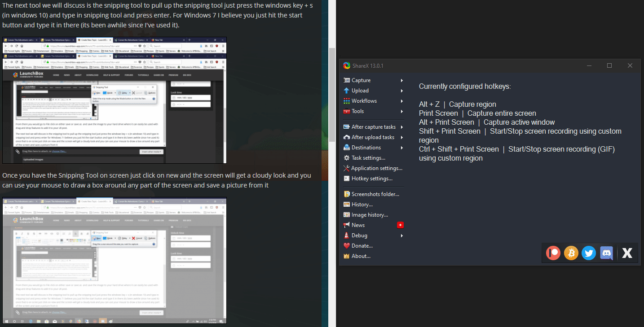Click the red News notification badge
Image resolution: width=644 pixels, height=327 pixels.
coord(401,225)
